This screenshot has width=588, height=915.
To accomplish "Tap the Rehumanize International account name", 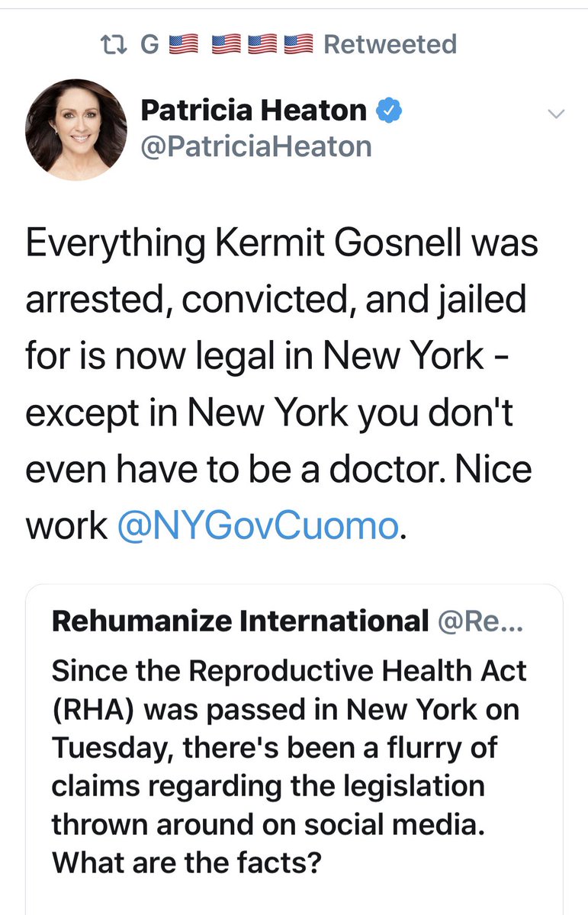I will (x=239, y=621).
